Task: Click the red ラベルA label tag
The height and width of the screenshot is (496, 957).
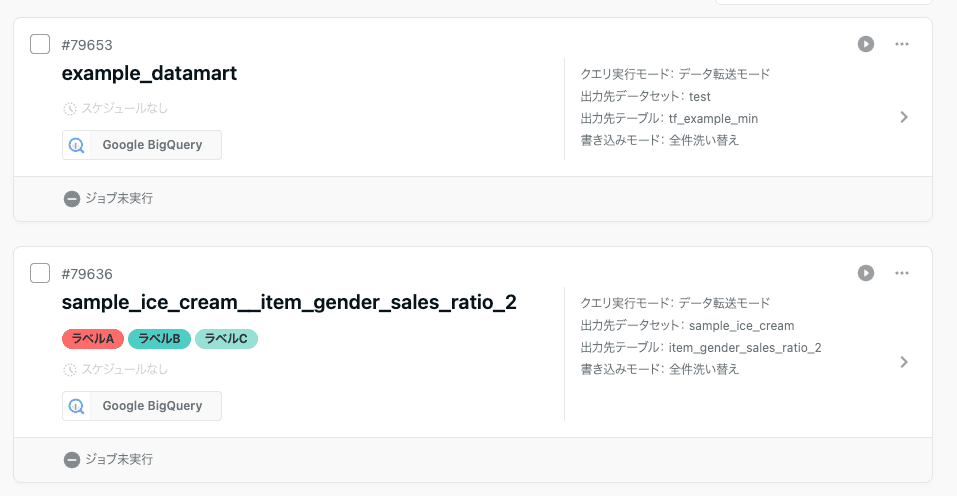Action: pos(92,339)
